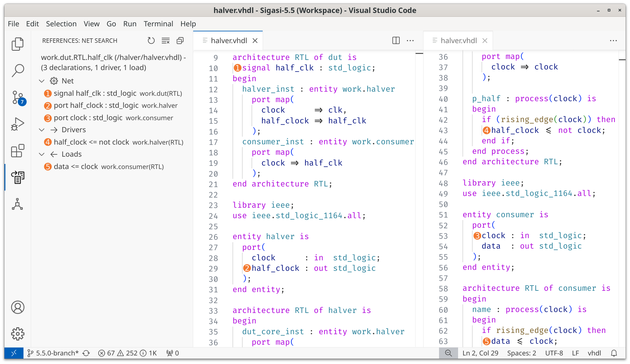Open the File menu
Image resolution: width=630 pixels, height=364 pixels.
tap(14, 24)
